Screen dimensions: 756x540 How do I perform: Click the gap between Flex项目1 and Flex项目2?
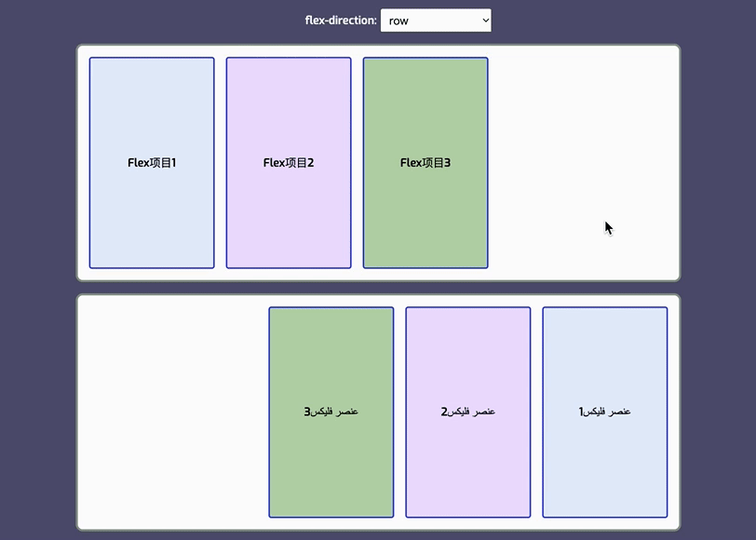click(221, 163)
